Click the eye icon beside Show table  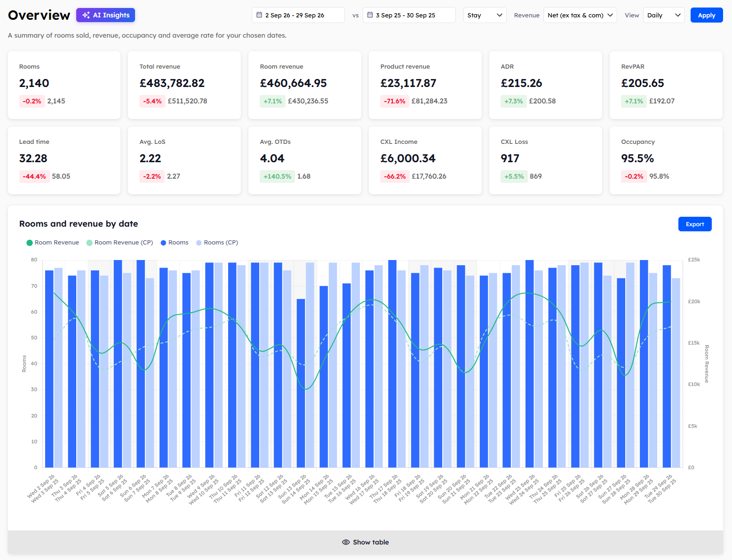pos(346,542)
